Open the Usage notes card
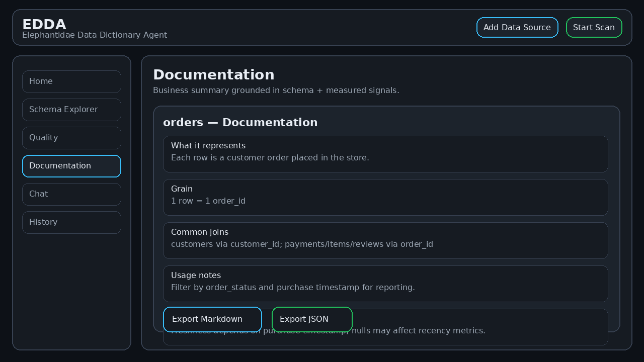 point(385,284)
